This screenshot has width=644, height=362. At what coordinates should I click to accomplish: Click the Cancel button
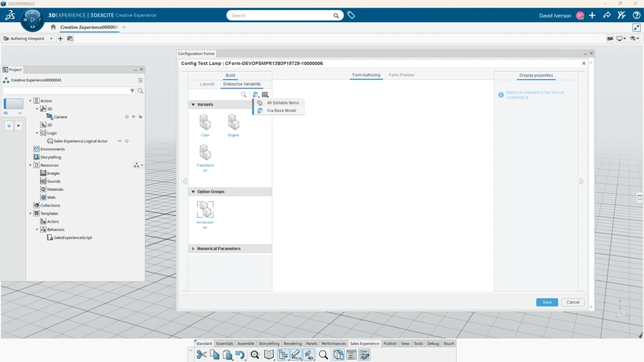[573, 302]
